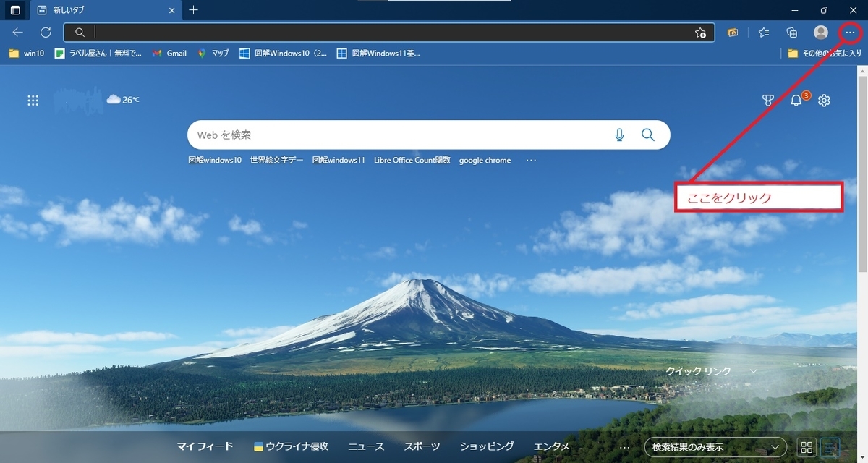Click the app launcher grid icon
868x463 pixels.
click(x=33, y=100)
